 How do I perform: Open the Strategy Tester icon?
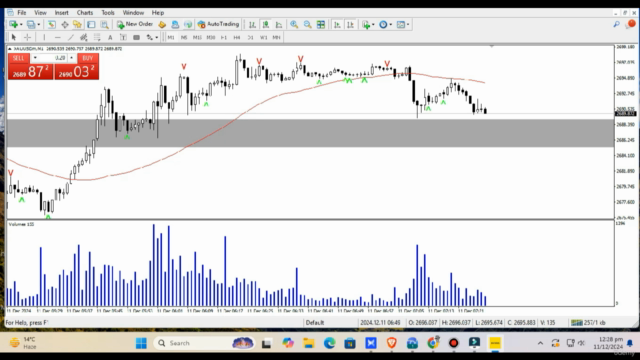[x=104, y=24]
